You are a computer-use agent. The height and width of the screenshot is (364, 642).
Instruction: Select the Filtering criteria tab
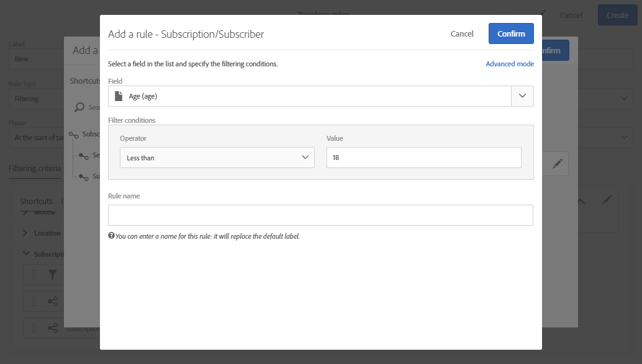(x=35, y=168)
